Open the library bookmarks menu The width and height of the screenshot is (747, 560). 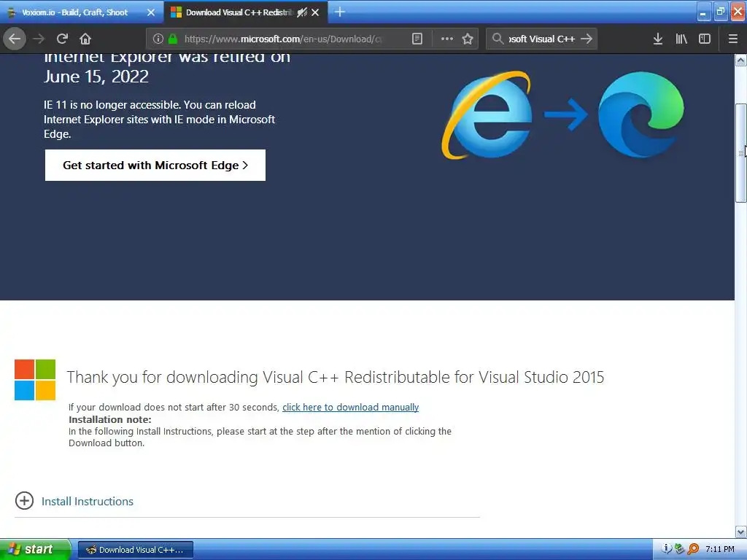click(x=681, y=39)
